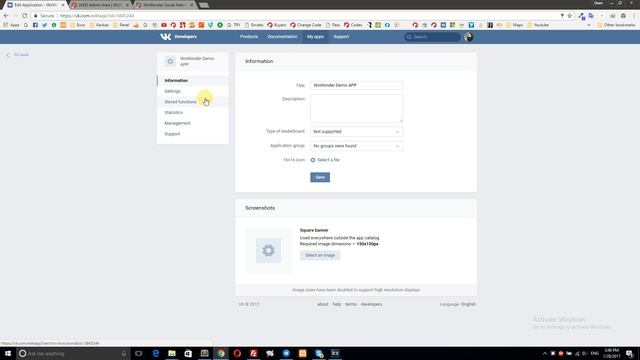Switch to the Admin Area browser tab
Image resolution: width=640 pixels, height=360 pixels.
coord(100,5)
